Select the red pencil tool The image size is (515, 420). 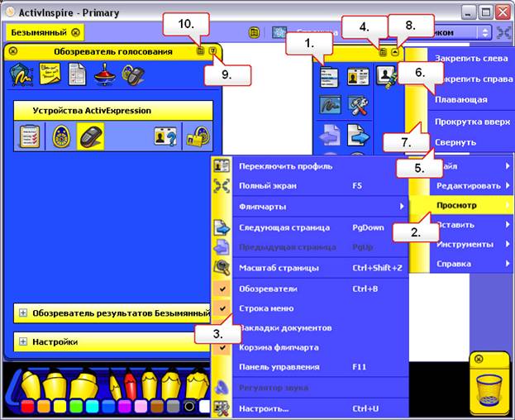pos(131,385)
